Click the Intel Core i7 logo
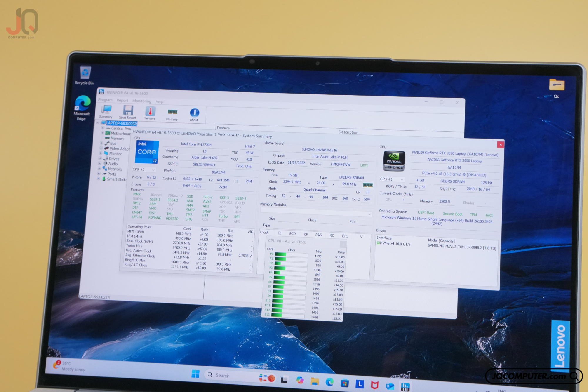 pyautogui.click(x=147, y=152)
